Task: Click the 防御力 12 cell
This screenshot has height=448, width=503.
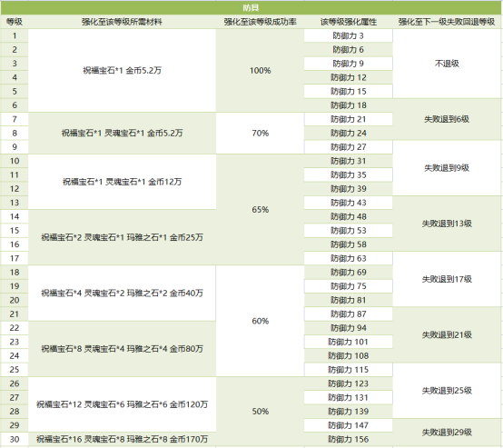Action: click(349, 77)
